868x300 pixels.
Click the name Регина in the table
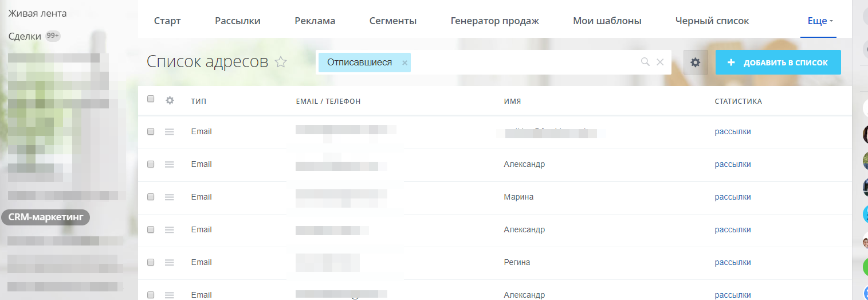point(517,262)
